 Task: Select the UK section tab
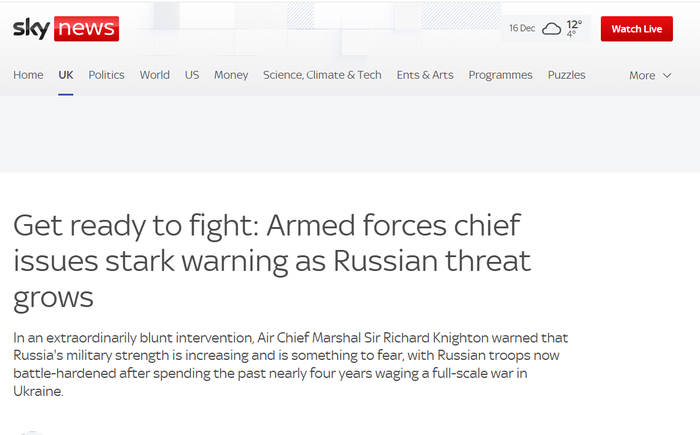[66, 75]
